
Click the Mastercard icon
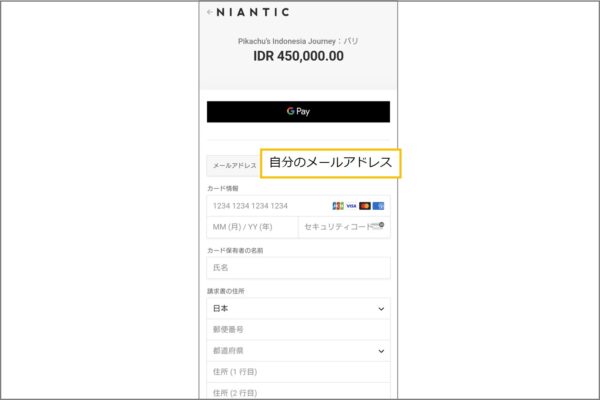tap(365, 206)
